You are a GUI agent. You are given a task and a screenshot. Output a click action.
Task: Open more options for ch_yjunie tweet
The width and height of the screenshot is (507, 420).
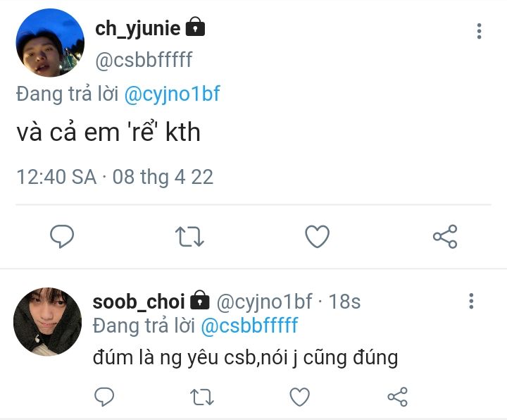480,31
